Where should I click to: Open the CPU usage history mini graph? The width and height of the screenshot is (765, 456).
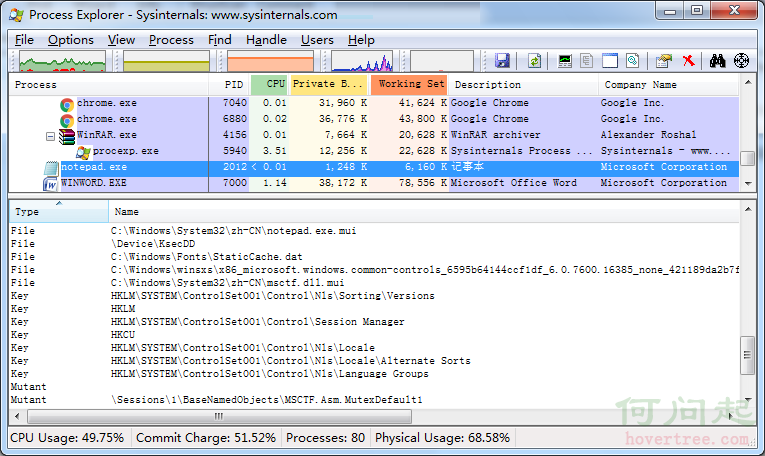(x=62, y=61)
